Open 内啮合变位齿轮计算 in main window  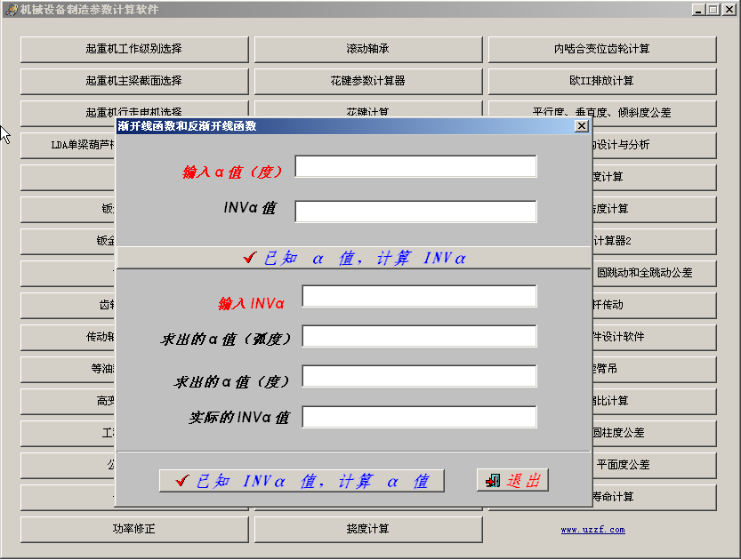[602, 49]
